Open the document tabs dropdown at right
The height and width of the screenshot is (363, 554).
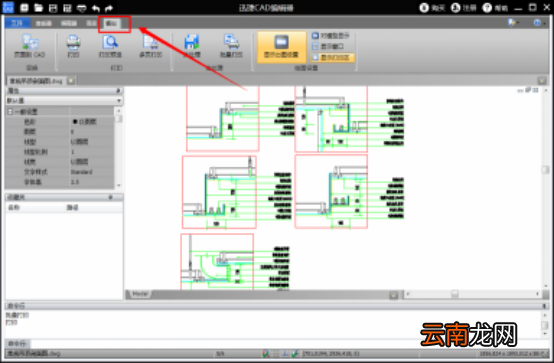[542, 81]
